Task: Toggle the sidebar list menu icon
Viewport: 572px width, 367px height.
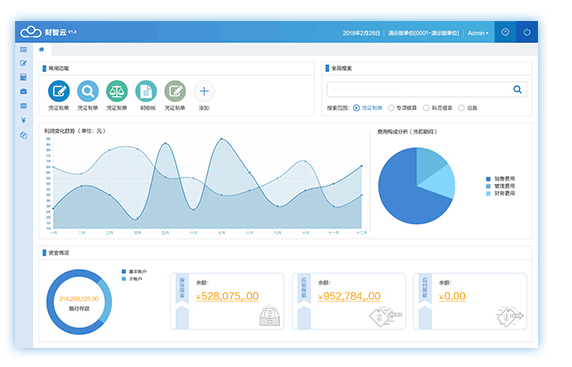Action: [24, 49]
